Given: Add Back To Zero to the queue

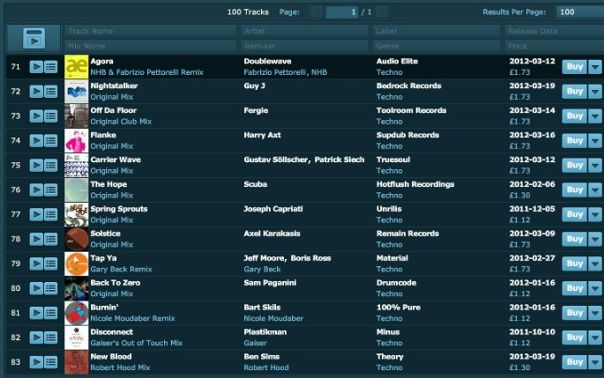Looking at the screenshot, I should pos(51,289).
